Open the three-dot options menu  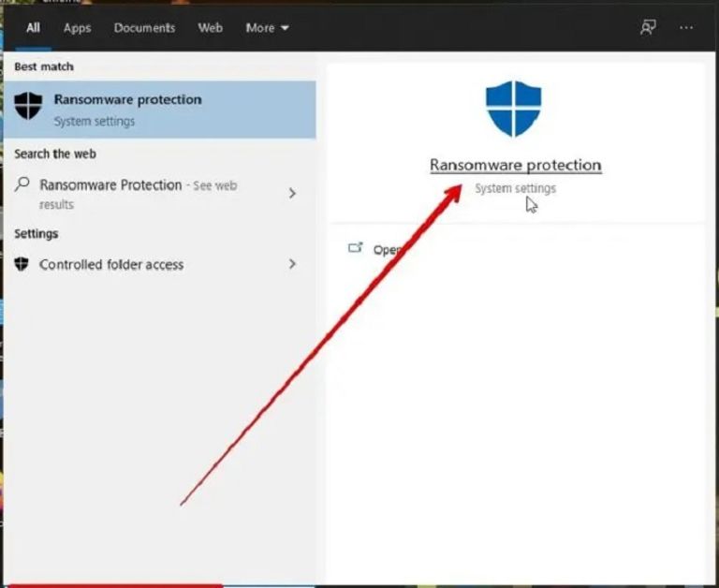[686, 27]
